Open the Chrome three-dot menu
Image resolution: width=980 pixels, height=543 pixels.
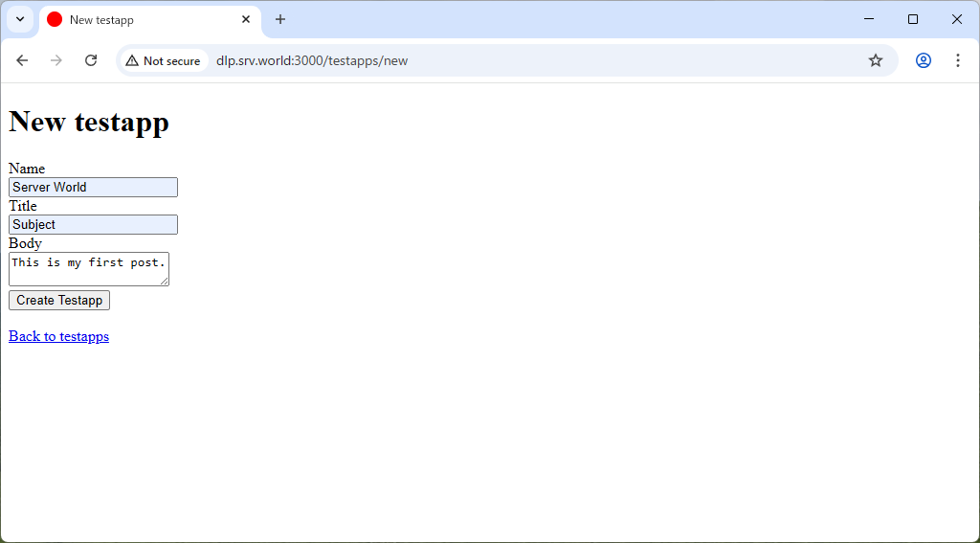957,60
